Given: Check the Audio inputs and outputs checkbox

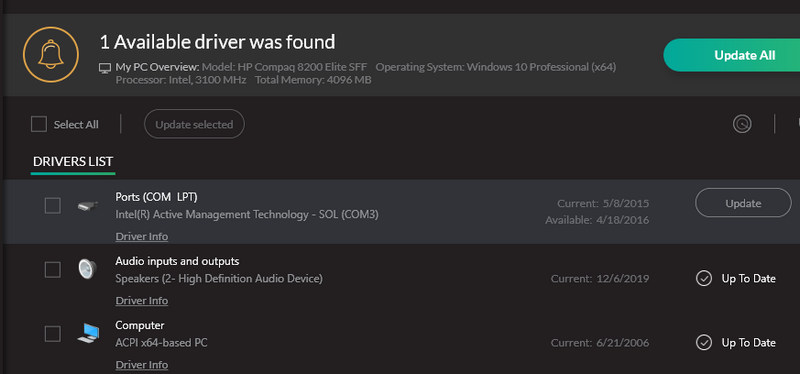Looking at the screenshot, I should pos(53,269).
